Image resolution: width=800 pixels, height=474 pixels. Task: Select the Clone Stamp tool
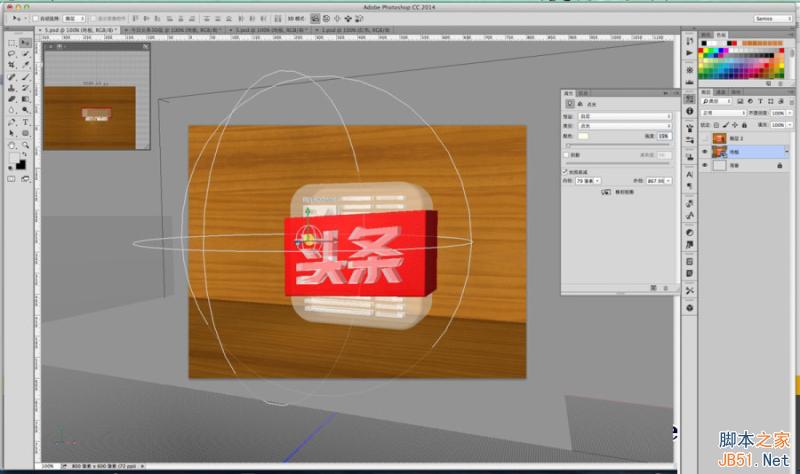coord(12,88)
